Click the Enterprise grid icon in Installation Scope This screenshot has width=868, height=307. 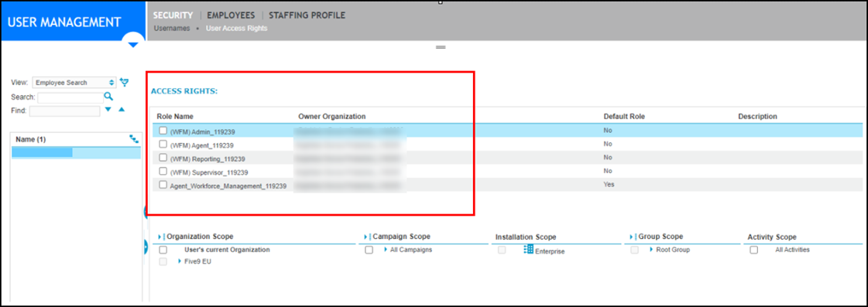[529, 250]
